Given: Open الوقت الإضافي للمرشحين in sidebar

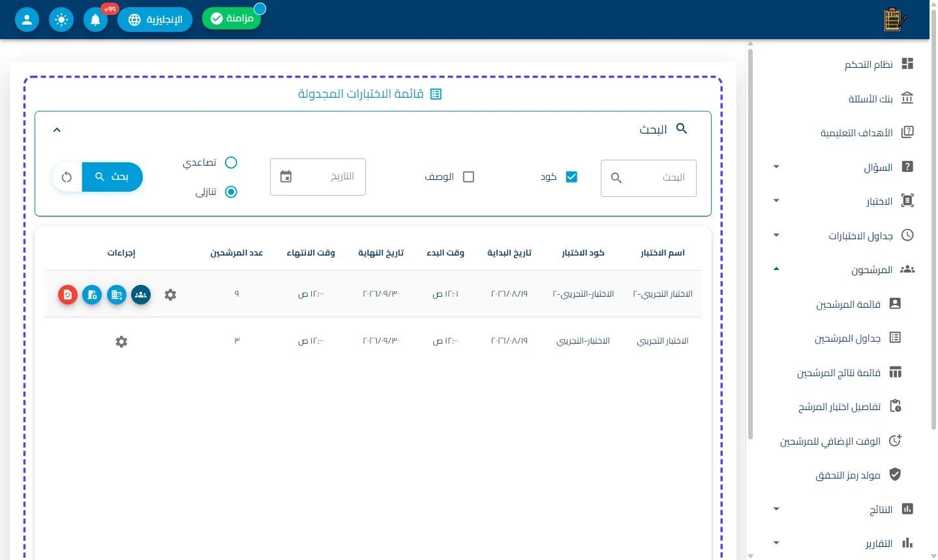Looking at the screenshot, I should coord(840,441).
